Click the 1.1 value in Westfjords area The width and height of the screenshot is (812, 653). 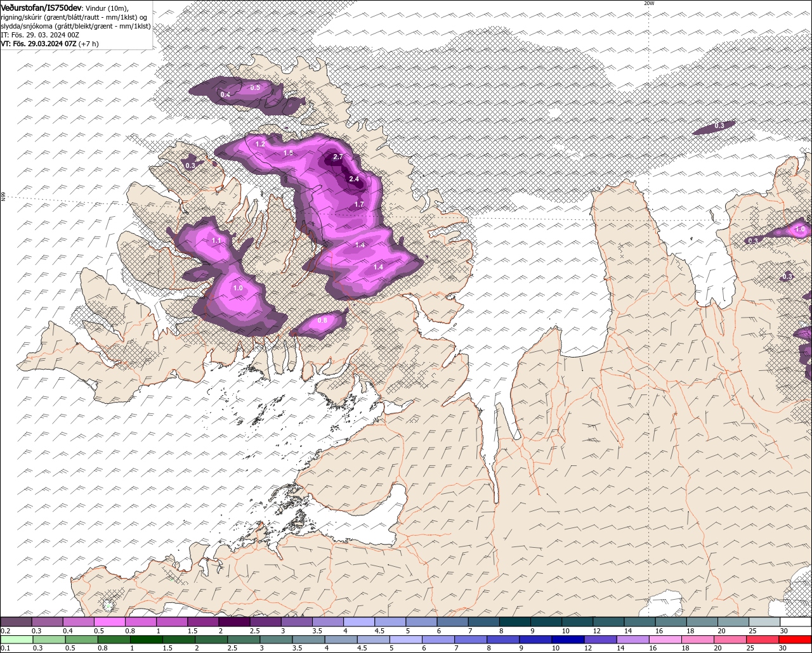tap(216, 241)
